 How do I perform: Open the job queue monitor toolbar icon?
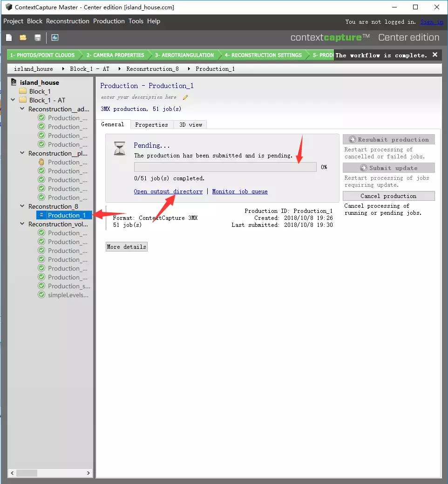[x=55, y=38]
